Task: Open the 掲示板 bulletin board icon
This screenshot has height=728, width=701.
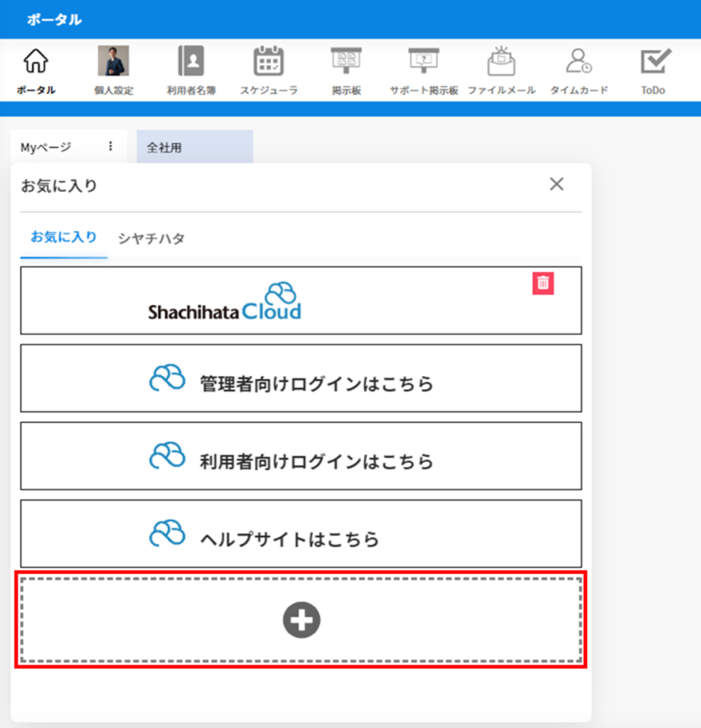Action: point(346,60)
